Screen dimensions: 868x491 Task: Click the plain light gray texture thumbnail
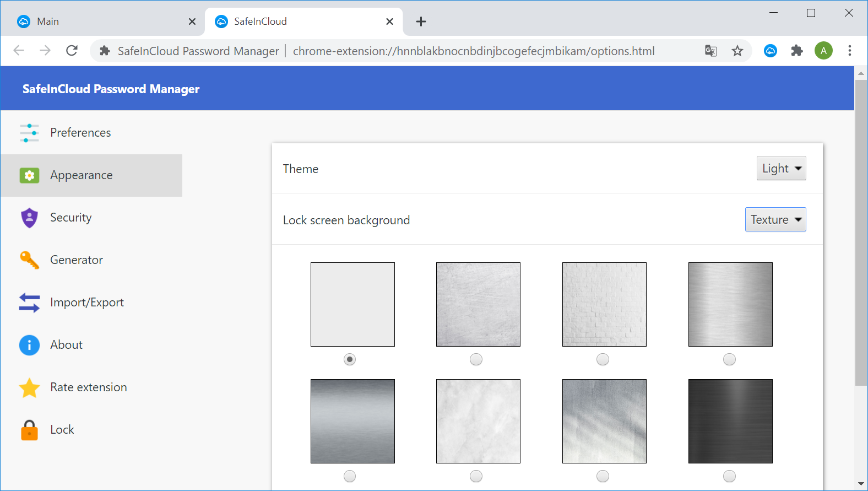(x=352, y=304)
